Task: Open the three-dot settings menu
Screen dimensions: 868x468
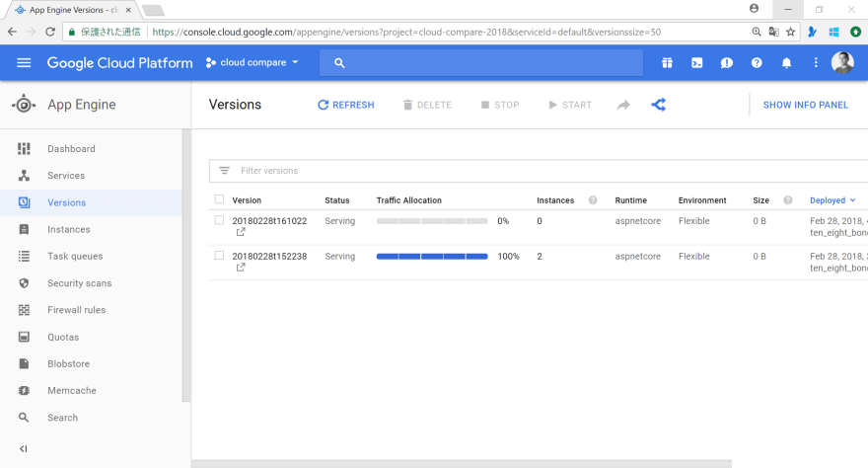Action: [816, 62]
